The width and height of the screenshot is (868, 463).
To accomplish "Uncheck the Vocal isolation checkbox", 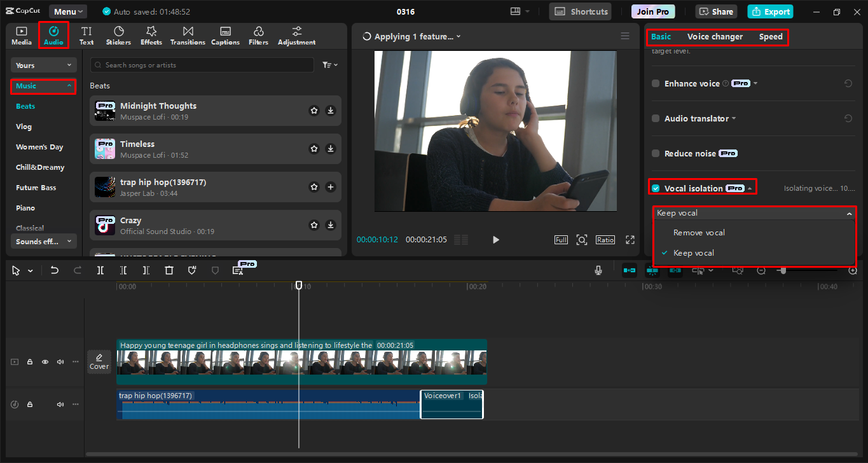I will pos(655,187).
